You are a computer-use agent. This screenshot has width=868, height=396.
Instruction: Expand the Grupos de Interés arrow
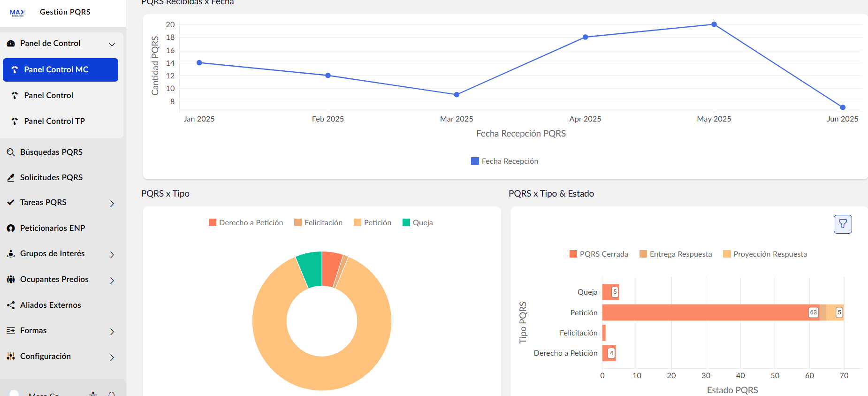point(112,254)
